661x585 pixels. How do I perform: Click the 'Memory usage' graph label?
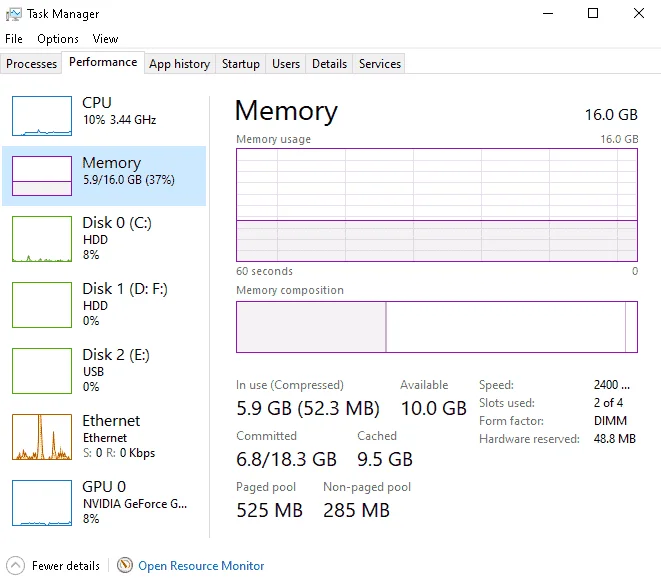tap(273, 139)
